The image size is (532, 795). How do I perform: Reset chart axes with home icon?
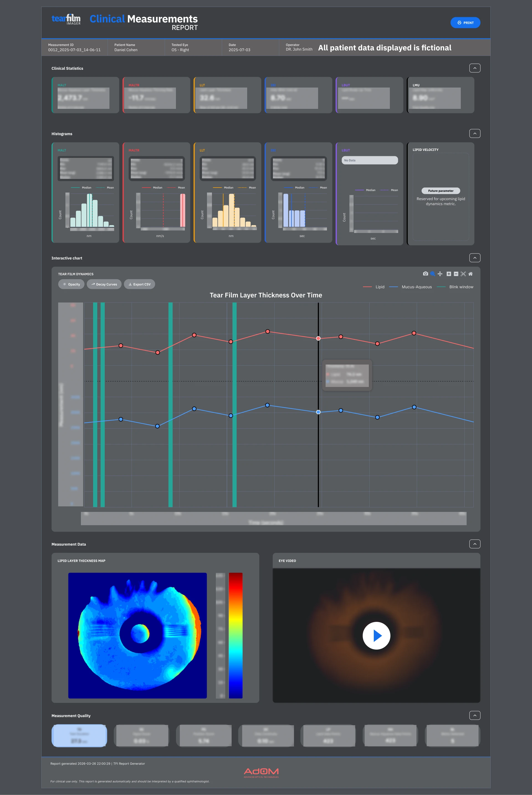pos(470,274)
